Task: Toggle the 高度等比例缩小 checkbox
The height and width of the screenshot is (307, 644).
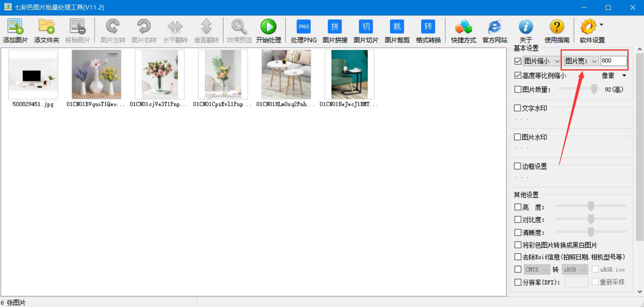Action: 517,76
